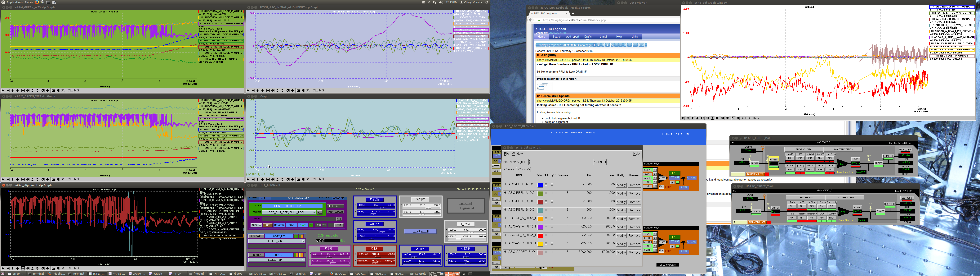Pan left in untitled StripTool Graph Window toolbar

pyautogui.click(x=683, y=118)
